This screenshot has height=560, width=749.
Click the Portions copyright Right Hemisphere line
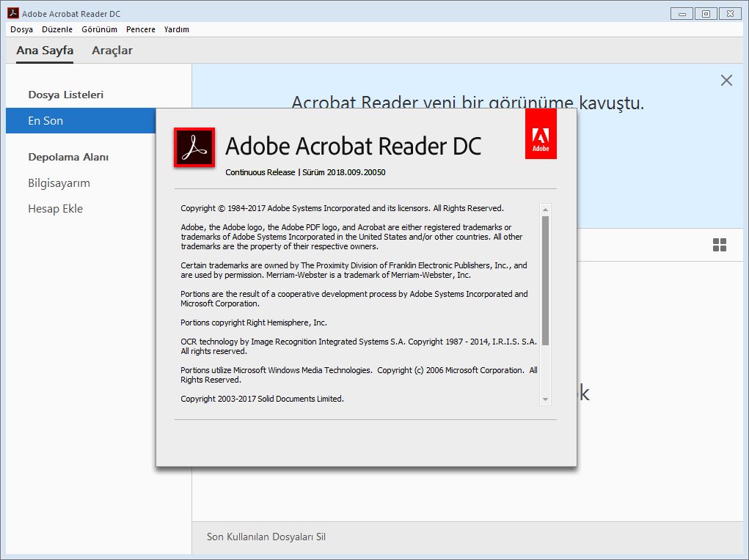point(254,323)
